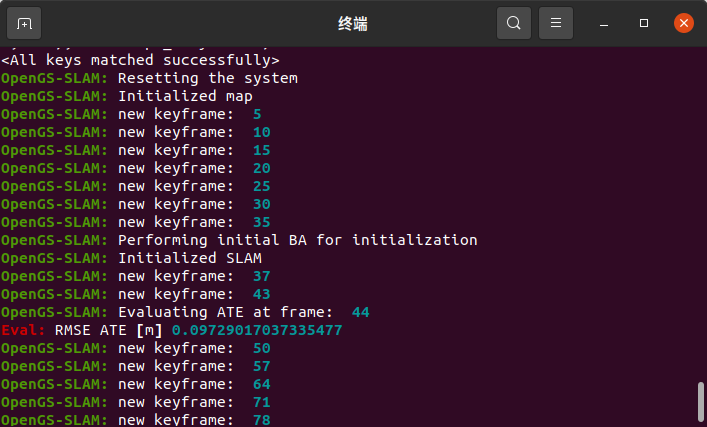The width and height of the screenshot is (707, 427).
Task: Click the ATE frame number 44
Action: [361, 312]
